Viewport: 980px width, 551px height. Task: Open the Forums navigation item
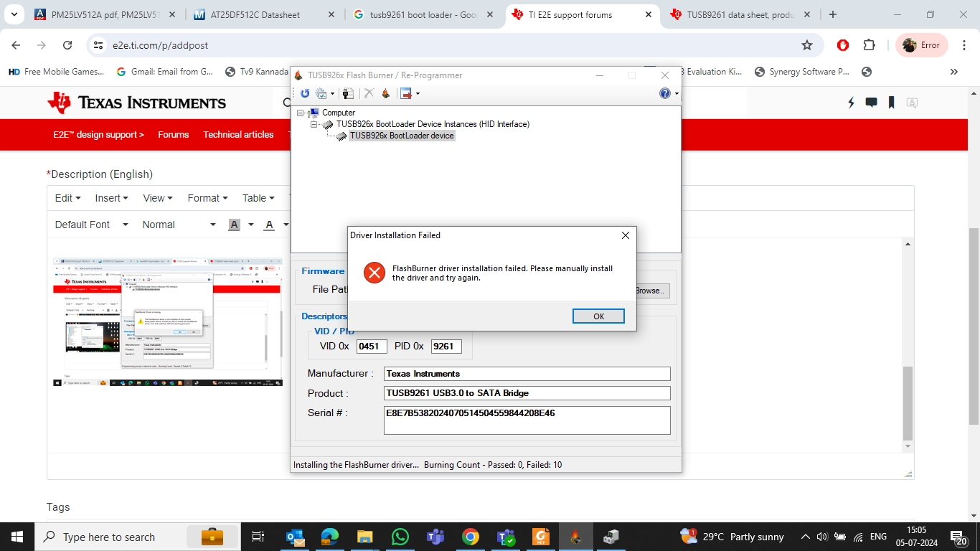tap(173, 134)
